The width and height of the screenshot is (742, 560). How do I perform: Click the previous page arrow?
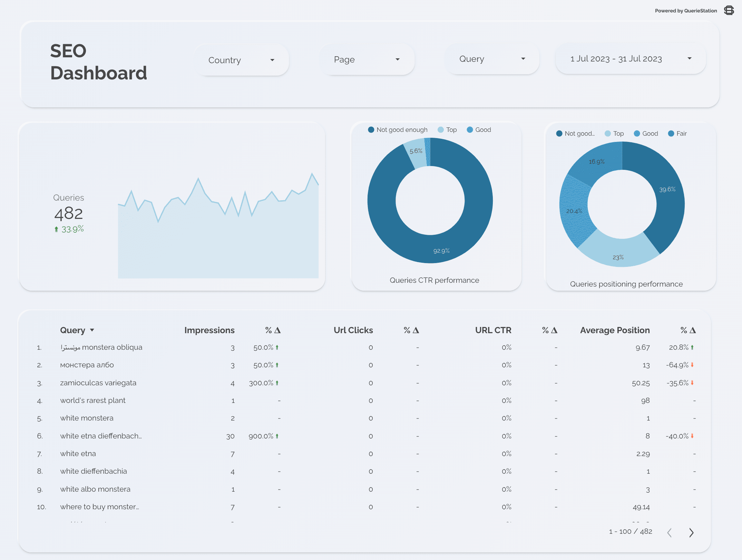tap(670, 533)
